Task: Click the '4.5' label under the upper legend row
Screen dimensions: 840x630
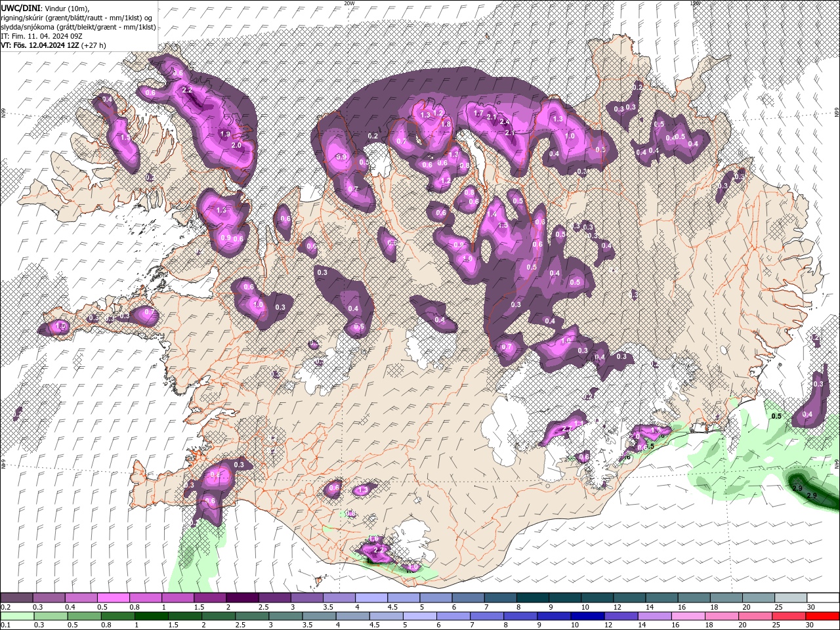Action: 392,607
